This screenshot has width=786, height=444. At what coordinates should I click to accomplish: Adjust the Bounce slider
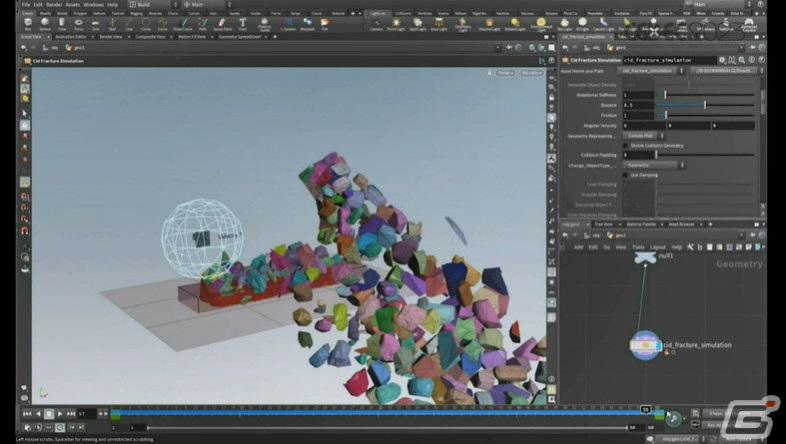point(705,105)
